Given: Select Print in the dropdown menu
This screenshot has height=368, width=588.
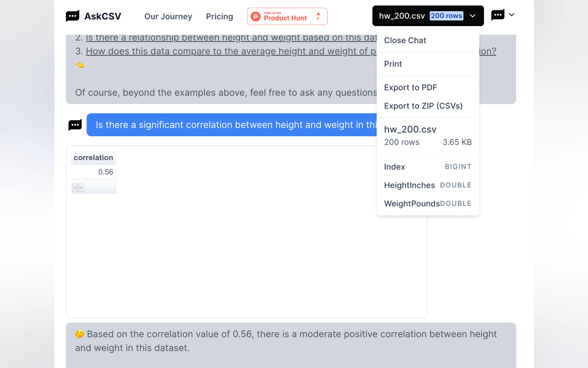Looking at the screenshot, I should pos(393,64).
